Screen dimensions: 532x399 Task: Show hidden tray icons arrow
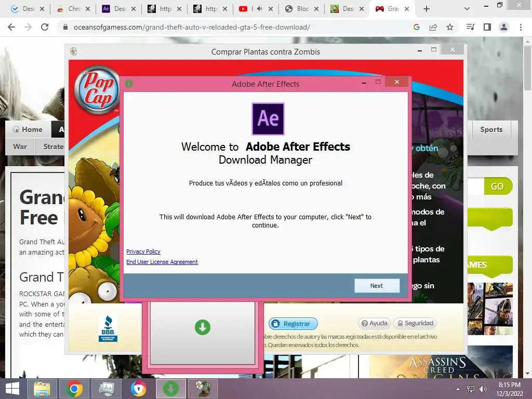(458, 389)
